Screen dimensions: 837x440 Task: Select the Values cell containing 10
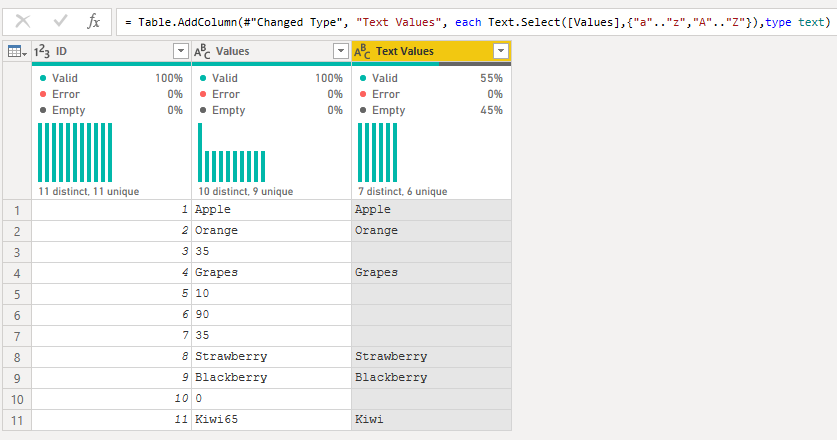coord(271,294)
